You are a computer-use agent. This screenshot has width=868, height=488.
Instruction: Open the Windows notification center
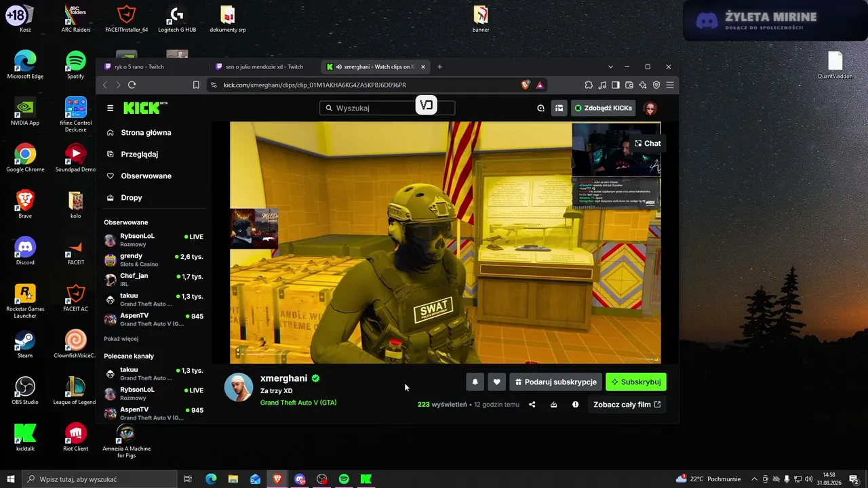(854, 479)
